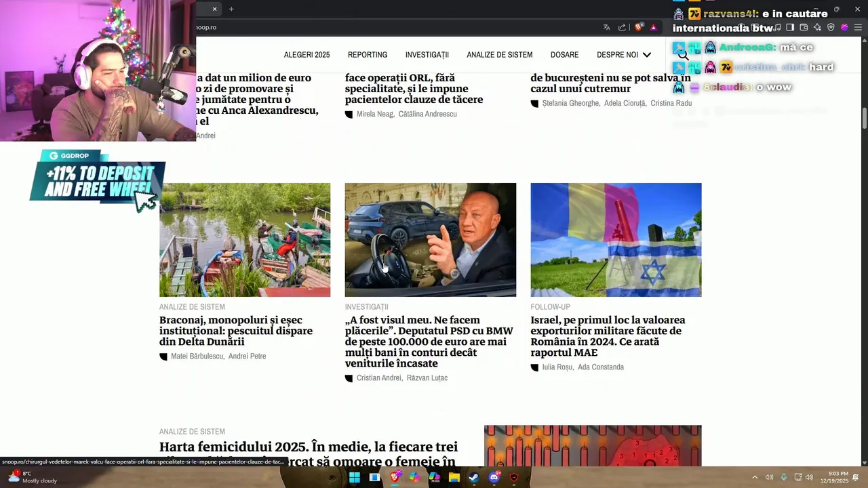Open author Răzvan Luțac's page
Viewport: 868px width, 488px height.
[x=427, y=378]
